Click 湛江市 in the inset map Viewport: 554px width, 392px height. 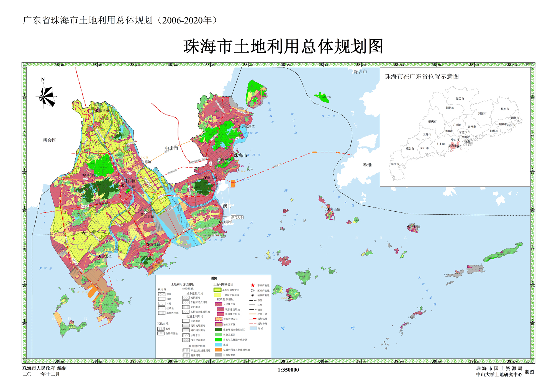395,164
